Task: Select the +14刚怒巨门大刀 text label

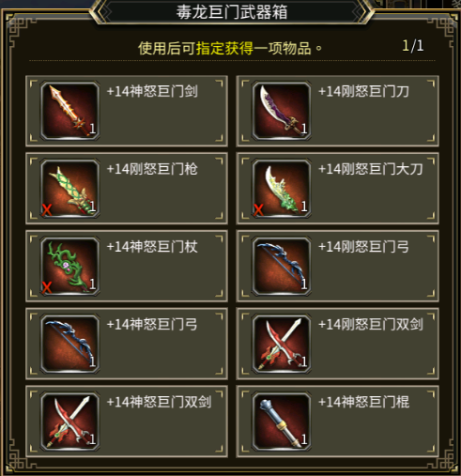Action: pyautogui.click(x=371, y=169)
